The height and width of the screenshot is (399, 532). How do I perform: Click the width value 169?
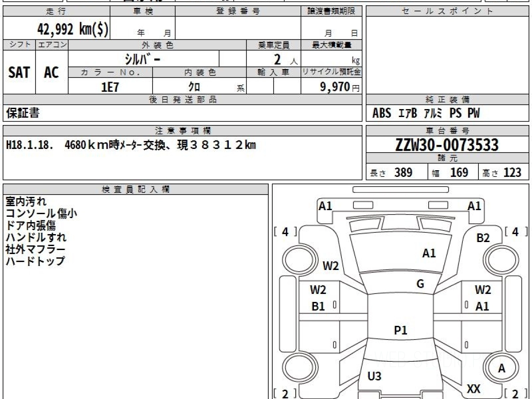click(459, 172)
